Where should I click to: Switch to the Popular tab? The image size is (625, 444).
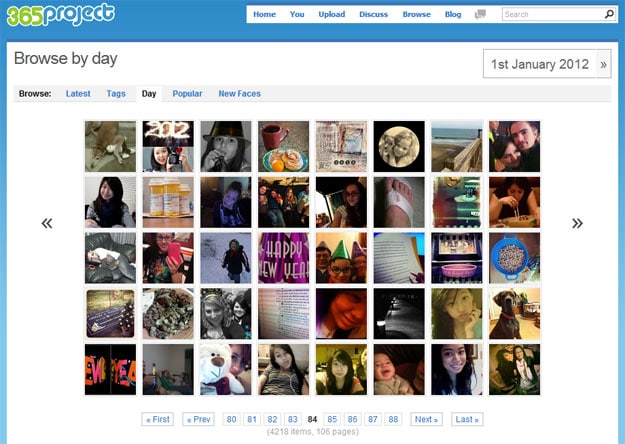click(x=187, y=94)
